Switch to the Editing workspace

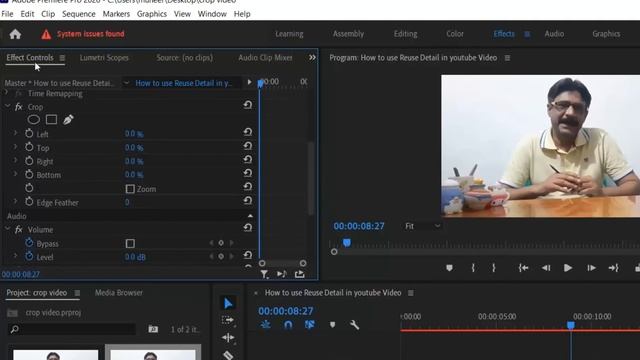[x=405, y=34]
